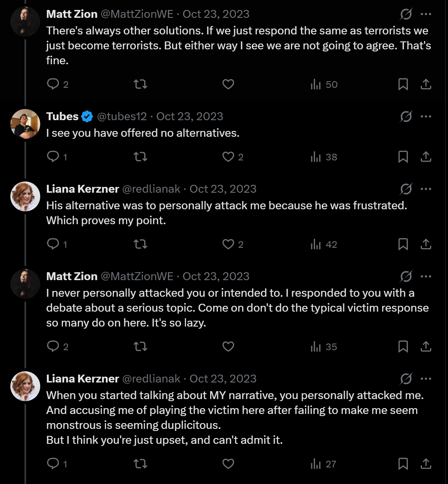The image size is (448, 484).
Task: Share Tubes' tweet via upload icon
Action: (426, 157)
